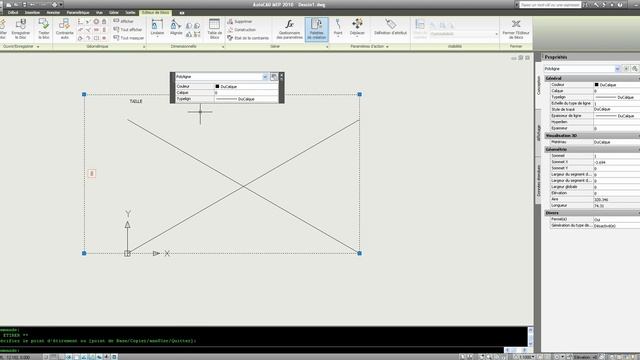Image resolution: width=640 pixels, height=360 pixels.
Task: Collapse the Visualisation 3D section header
Action: (x=592, y=136)
